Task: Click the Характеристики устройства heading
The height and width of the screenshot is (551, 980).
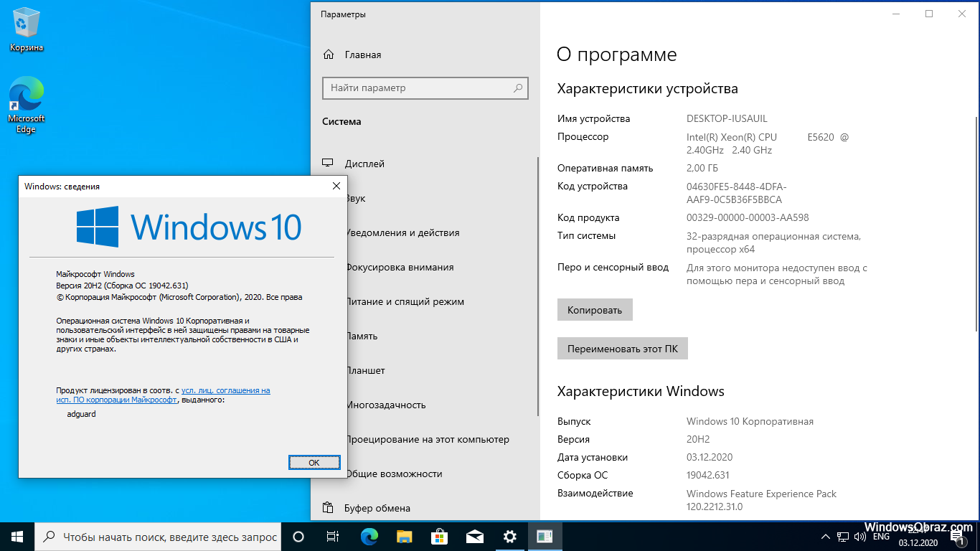Action: [648, 89]
